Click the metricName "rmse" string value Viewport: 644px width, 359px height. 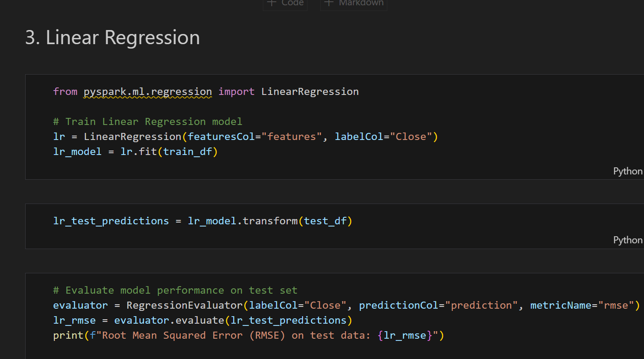pyautogui.click(x=616, y=306)
